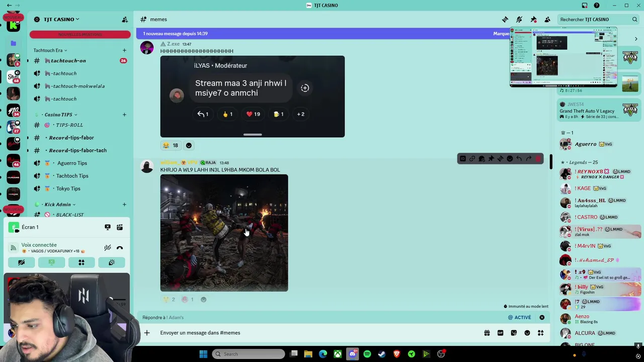The height and width of the screenshot is (362, 644).
Task: Click red delete icon in hover toolbar
Action: coord(538,159)
